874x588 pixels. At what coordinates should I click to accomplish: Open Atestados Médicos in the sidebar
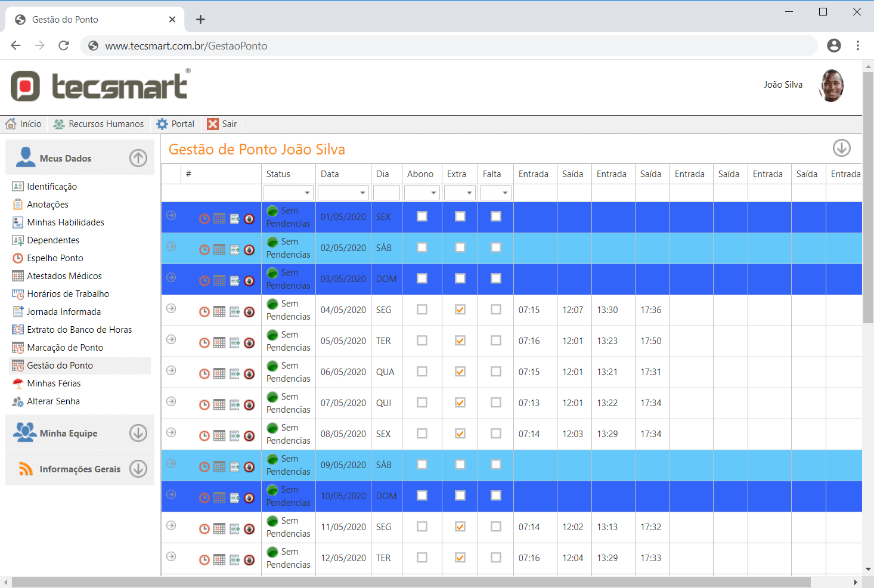[x=64, y=276]
